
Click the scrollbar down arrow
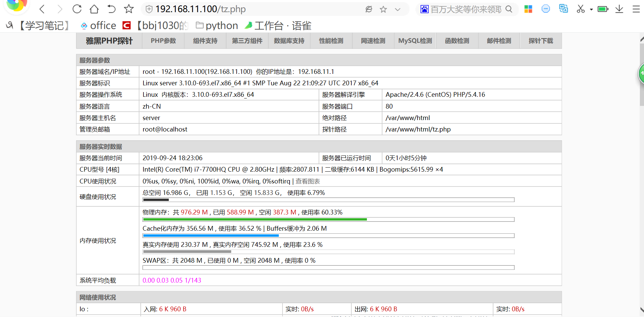pyautogui.click(x=642, y=310)
